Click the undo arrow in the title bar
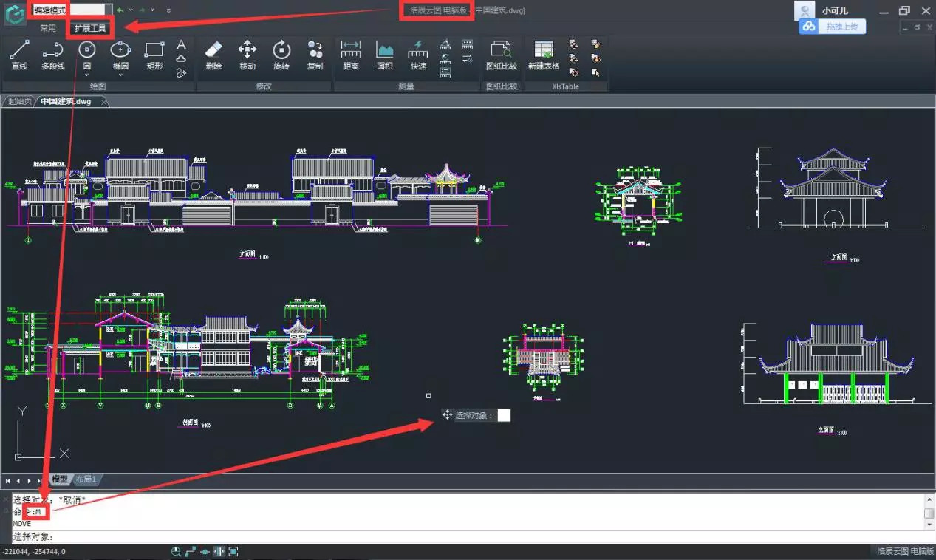Image resolution: width=936 pixels, height=560 pixels. (x=120, y=10)
